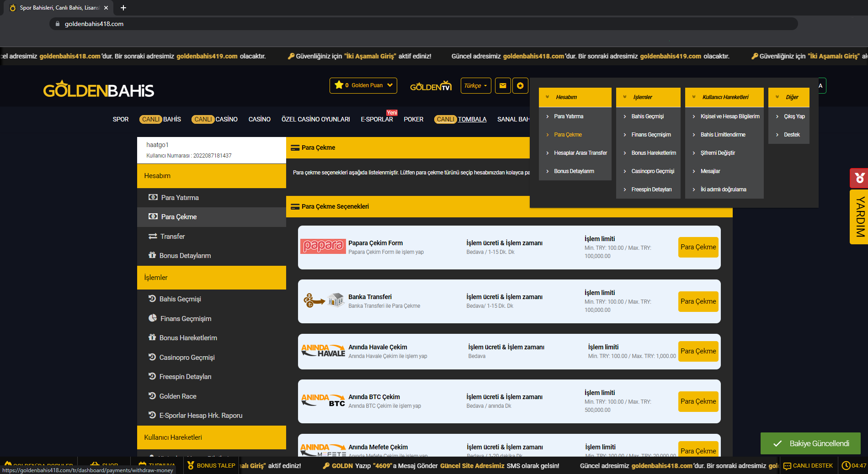Choose Çıkış Yap from the Diğer menu
The width and height of the screenshot is (868, 474).
(x=794, y=116)
